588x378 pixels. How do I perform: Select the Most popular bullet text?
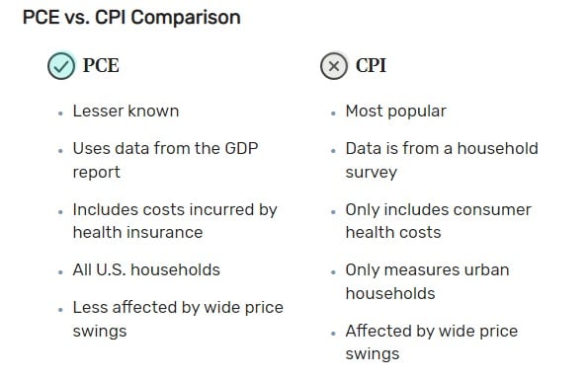click(x=396, y=112)
